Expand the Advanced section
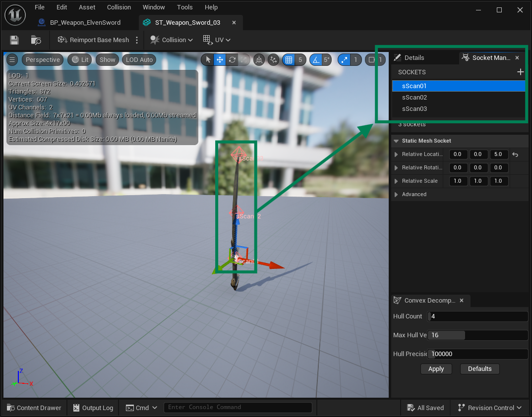Image resolution: width=532 pixels, height=417 pixels. point(396,195)
